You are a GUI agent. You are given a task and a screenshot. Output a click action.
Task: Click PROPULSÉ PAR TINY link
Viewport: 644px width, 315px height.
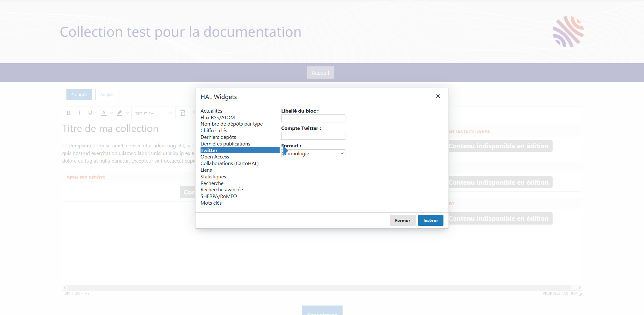click(560, 293)
